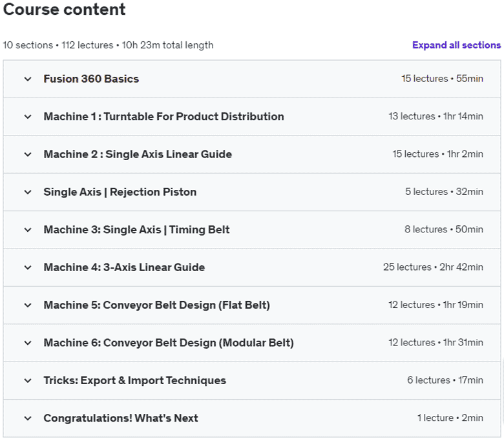Open the Fusion 360 Basics section title
Screen dimensions: 504x441
point(91,79)
